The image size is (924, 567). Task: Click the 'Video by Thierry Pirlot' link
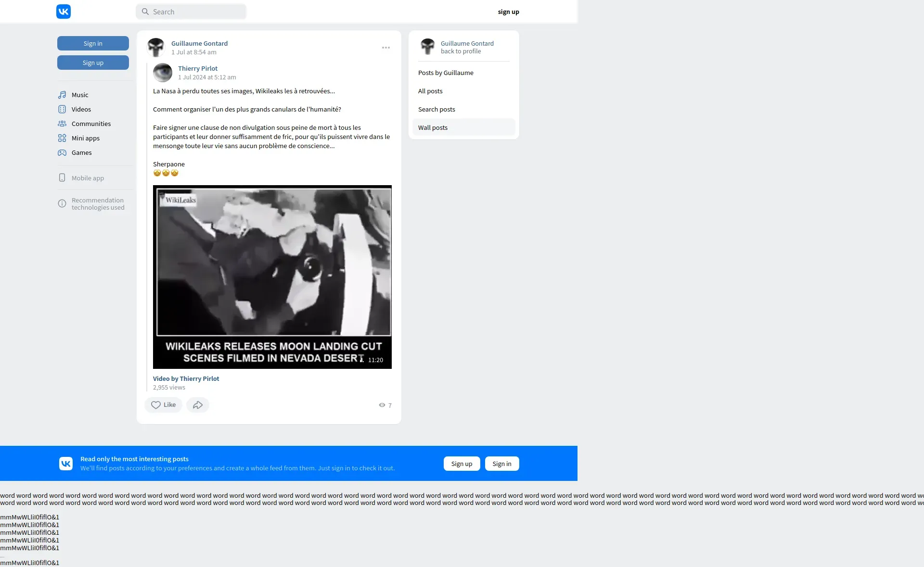point(186,378)
